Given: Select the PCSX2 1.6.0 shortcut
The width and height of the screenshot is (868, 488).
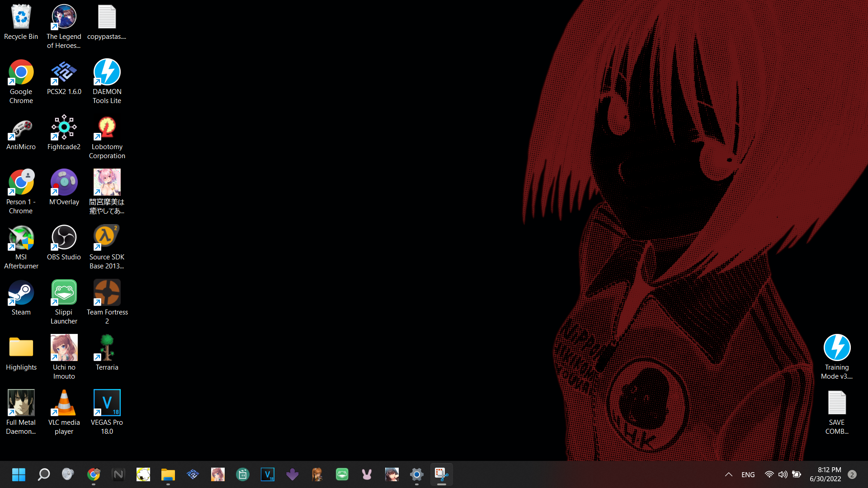Looking at the screenshot, I should [x=64, y=72].
